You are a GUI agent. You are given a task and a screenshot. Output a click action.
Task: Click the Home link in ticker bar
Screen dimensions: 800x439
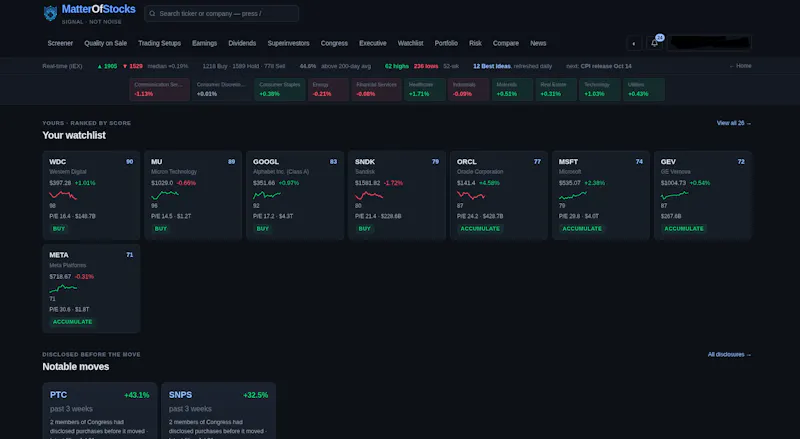click(x=740, y=66)
